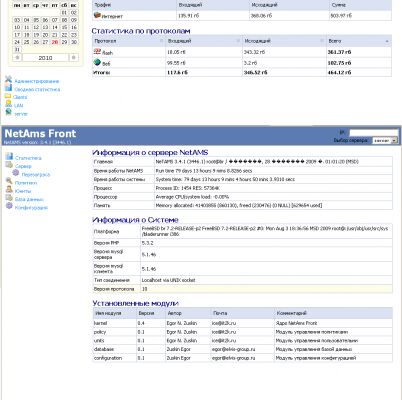Screen dimensions: 402x400
Task: Click the total value 464.12 гб
Action: [x=339, y=72]
